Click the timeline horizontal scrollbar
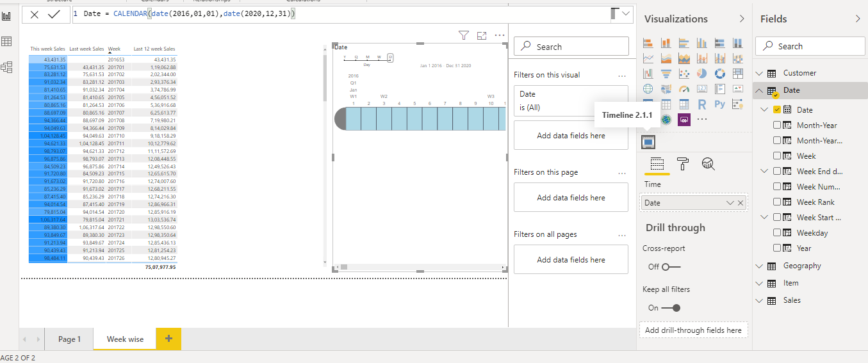This screenshot has height=363, width=868. coord(420,267)
